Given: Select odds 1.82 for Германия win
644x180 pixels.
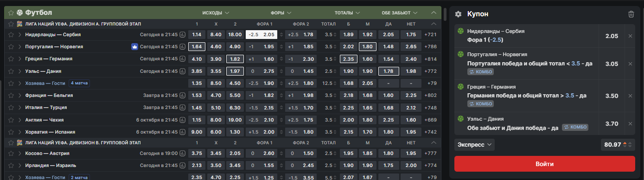Looking at the screenshot, I should pos(235,59).
